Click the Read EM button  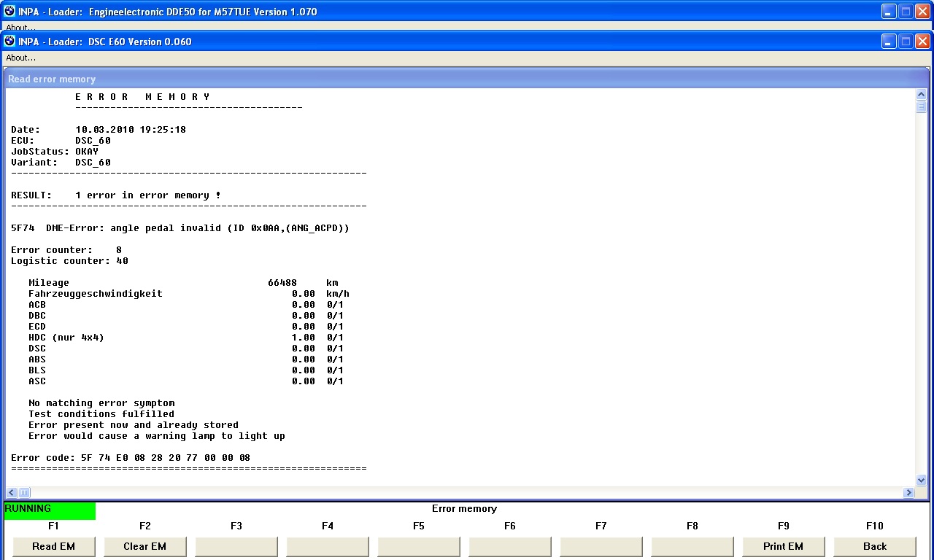[x=54, y=546]
